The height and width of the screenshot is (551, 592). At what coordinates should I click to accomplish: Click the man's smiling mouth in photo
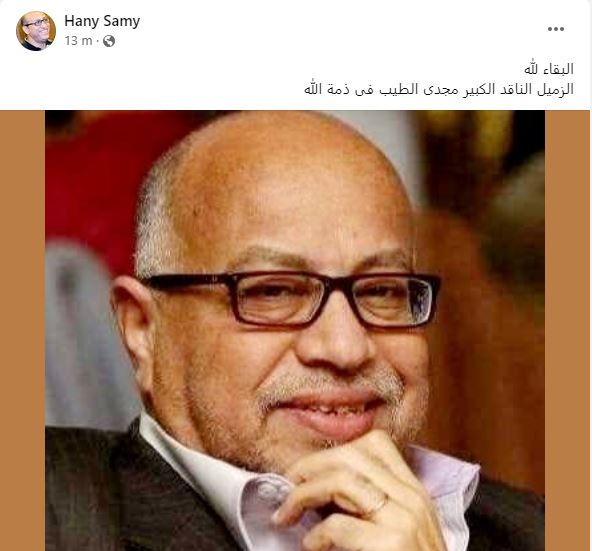[x=330, y=412]
